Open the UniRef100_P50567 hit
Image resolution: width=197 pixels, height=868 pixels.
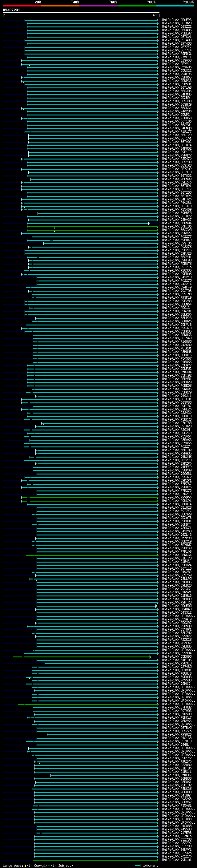(176, 358)
